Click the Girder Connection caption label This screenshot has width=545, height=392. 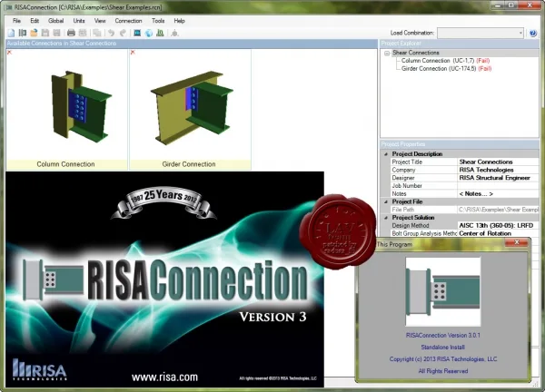pyautogui.click(x=189, y=164)
